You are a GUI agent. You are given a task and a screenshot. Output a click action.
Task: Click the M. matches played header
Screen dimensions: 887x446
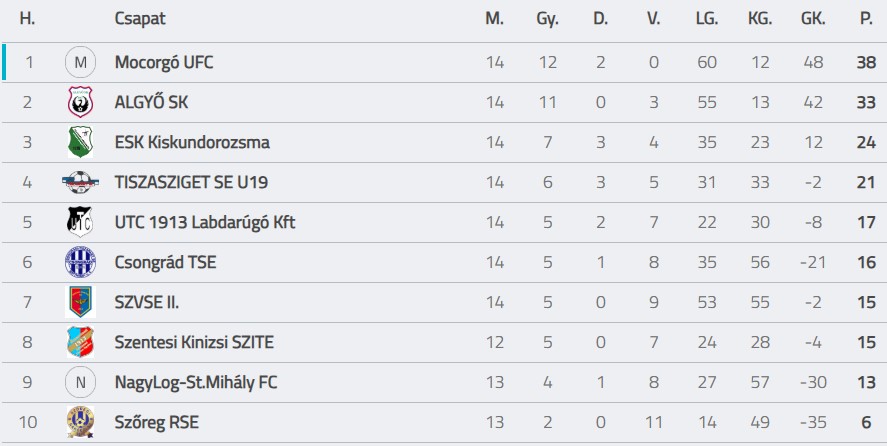click(x=494, y=19)
